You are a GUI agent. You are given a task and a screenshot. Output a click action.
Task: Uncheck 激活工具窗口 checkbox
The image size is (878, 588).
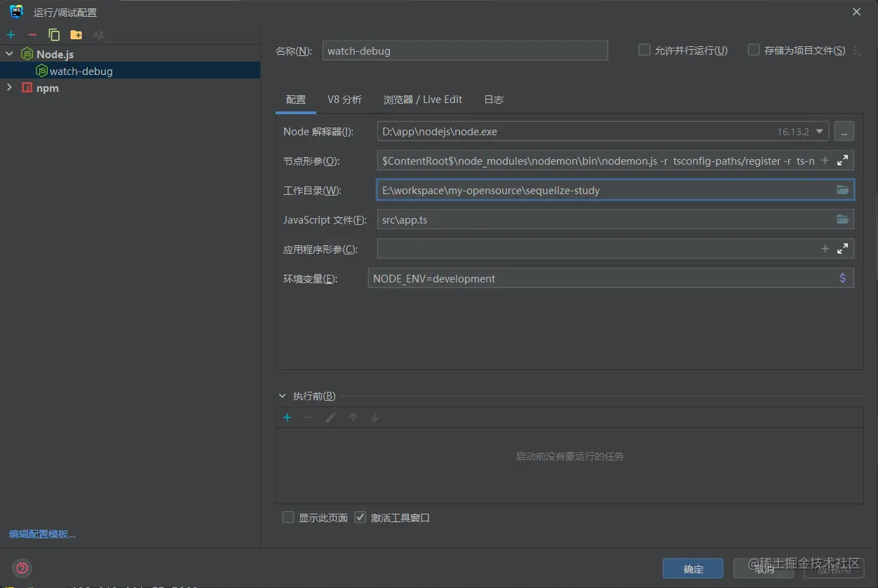(360, 517)
